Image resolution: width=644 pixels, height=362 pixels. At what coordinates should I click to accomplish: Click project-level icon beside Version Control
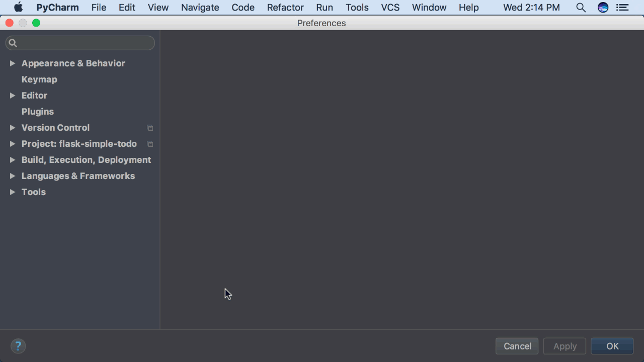(149, 128)
